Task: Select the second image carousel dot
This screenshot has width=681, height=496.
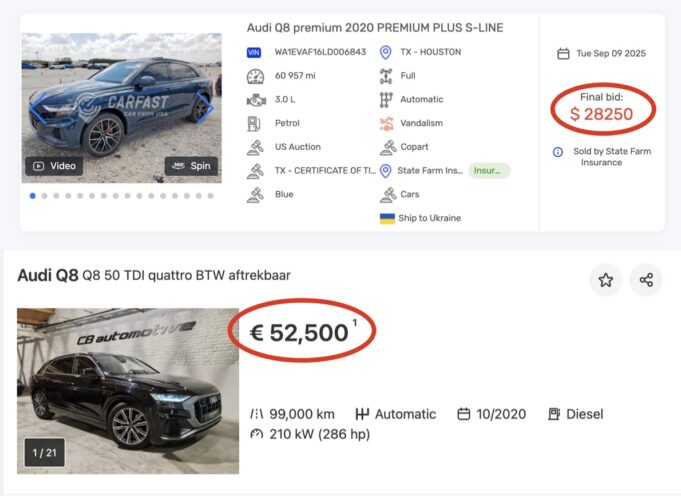Action: tap(45, 196)
